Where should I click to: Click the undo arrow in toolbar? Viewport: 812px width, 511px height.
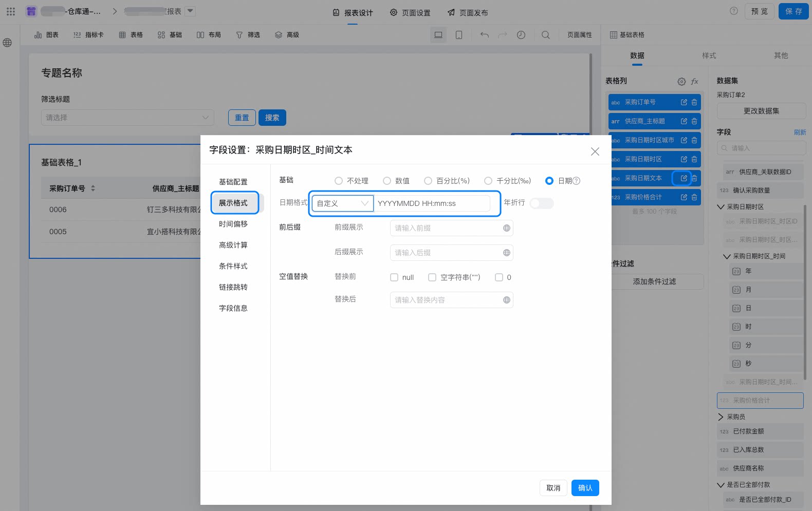pos(485,35)
